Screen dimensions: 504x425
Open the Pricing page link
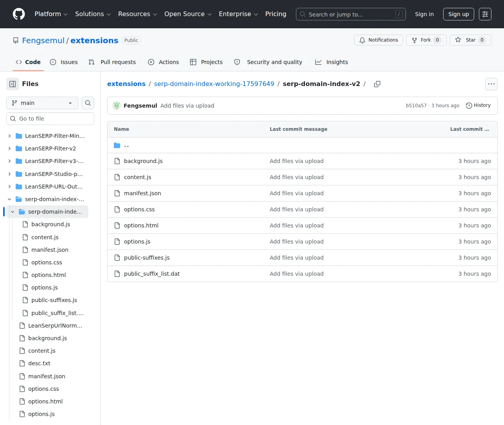coord(276,14)
